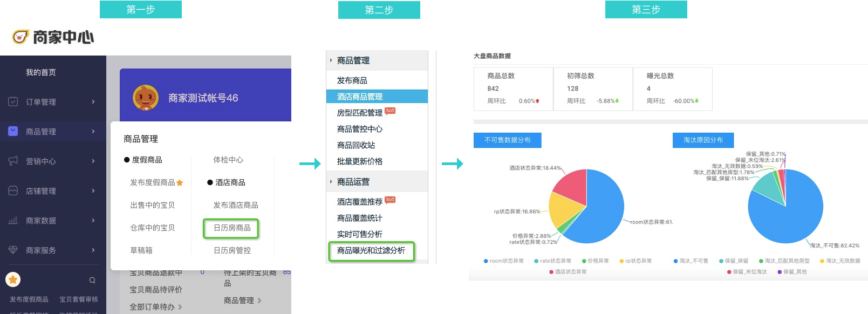Toggle the room状态异常 legend item
Image resolution: width=868 pixels, height=314 pixels.
[x=504, y=261]
